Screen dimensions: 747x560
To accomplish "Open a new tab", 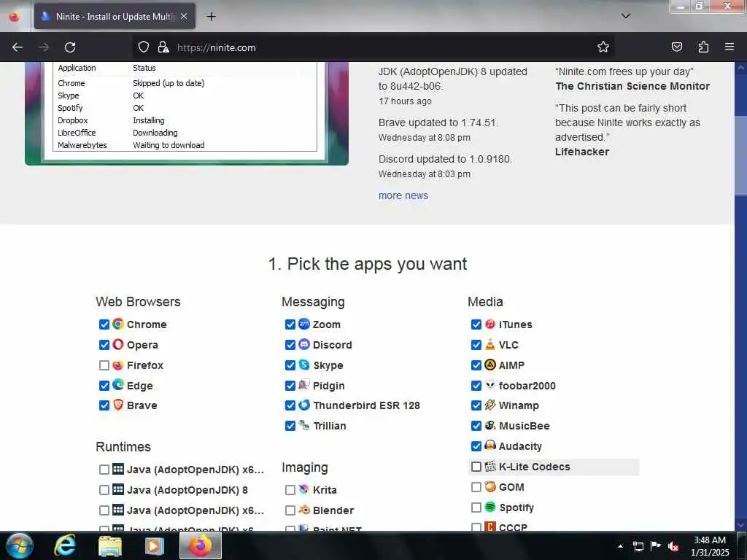I will point(211,17).
